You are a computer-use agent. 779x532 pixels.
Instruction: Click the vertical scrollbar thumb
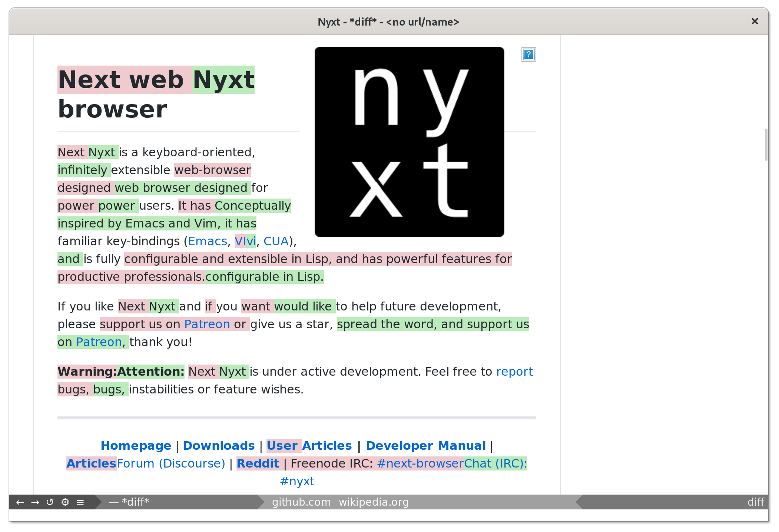tap(766, 144)
